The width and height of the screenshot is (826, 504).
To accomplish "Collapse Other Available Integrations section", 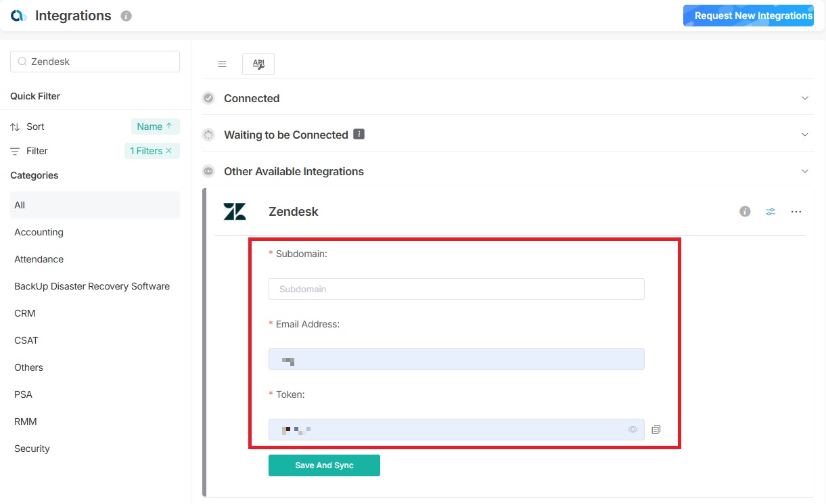I will point(805,171).
